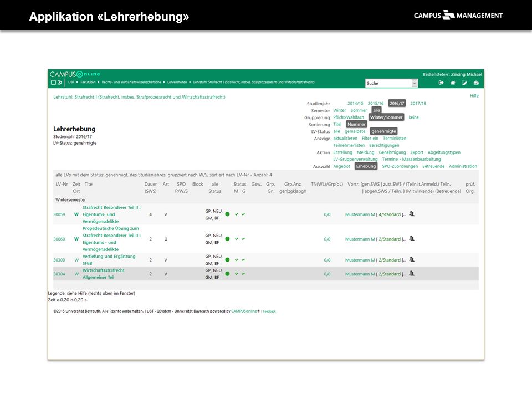Open the Berechtigungen link

tap(384, 145)
